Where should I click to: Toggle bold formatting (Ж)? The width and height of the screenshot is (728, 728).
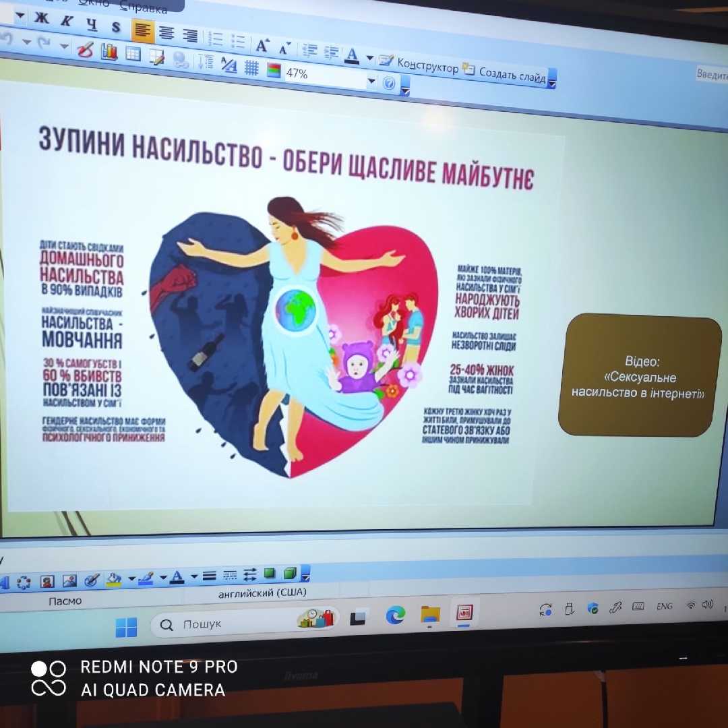[x=42, y=18]
